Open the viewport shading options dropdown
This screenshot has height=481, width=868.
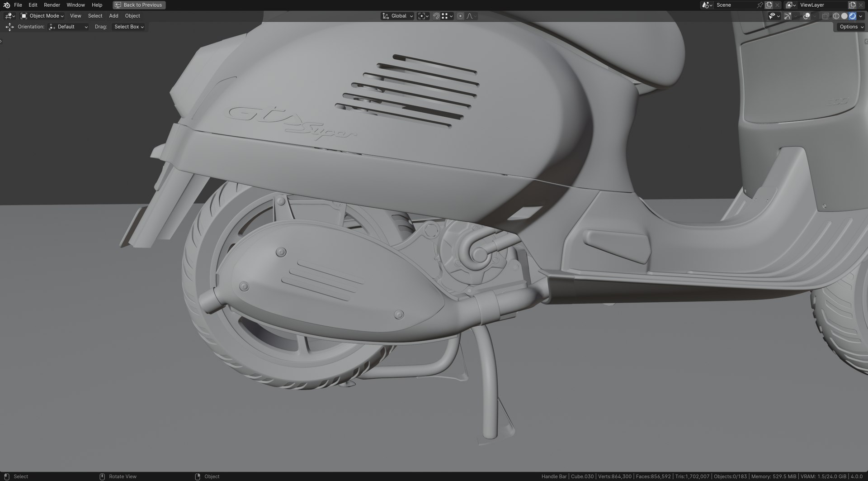pyautogui.click(x=861, y=16)
